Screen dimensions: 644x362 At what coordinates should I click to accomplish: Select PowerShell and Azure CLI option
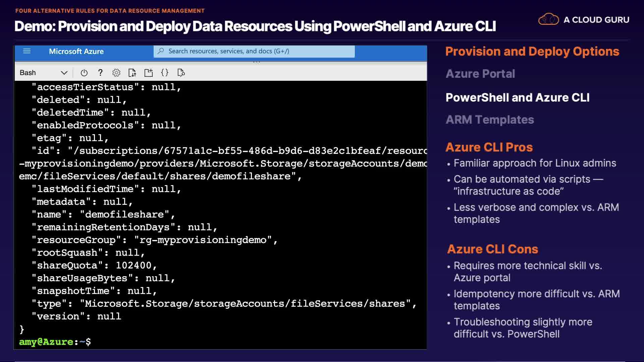[517, 98]
